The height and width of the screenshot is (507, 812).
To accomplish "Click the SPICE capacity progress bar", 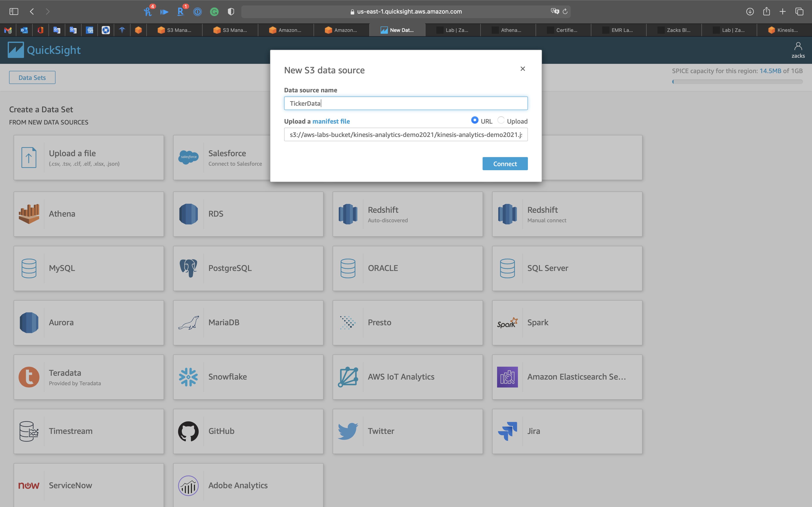I will tap(737, 81).
